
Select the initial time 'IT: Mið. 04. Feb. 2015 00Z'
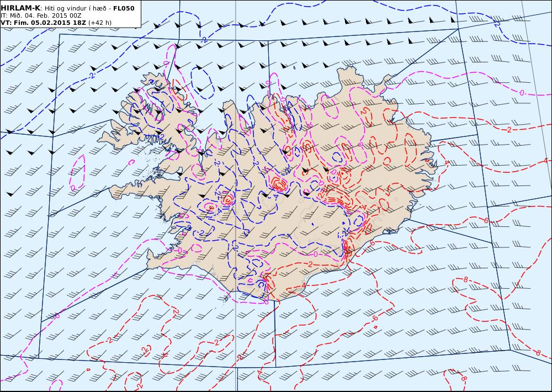click(x=41, y=15)
